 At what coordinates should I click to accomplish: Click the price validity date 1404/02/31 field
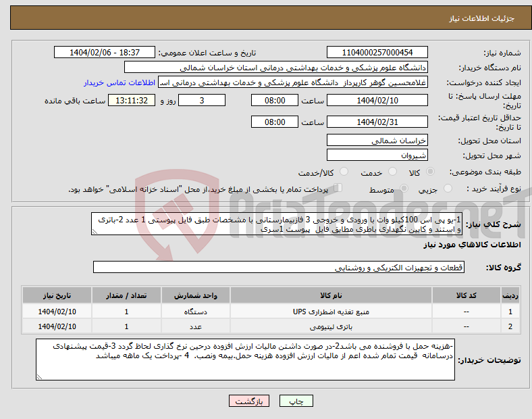(377, 122)
